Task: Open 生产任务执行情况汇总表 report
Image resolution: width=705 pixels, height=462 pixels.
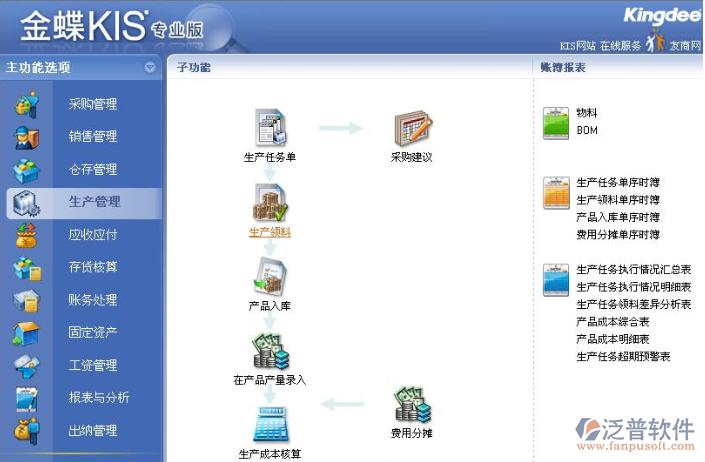Action: 633,270
